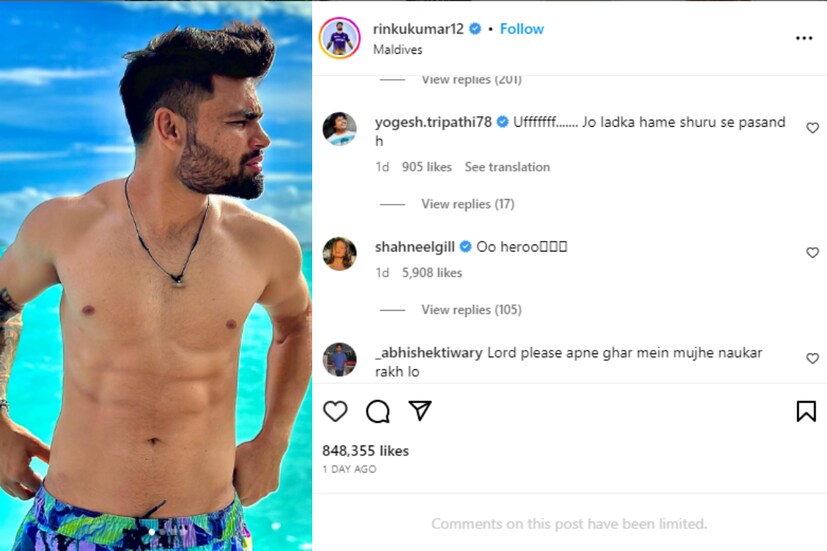Screen dimensions: 827x551
Task: Click the beach photo of the post
Action: point(156,275)
